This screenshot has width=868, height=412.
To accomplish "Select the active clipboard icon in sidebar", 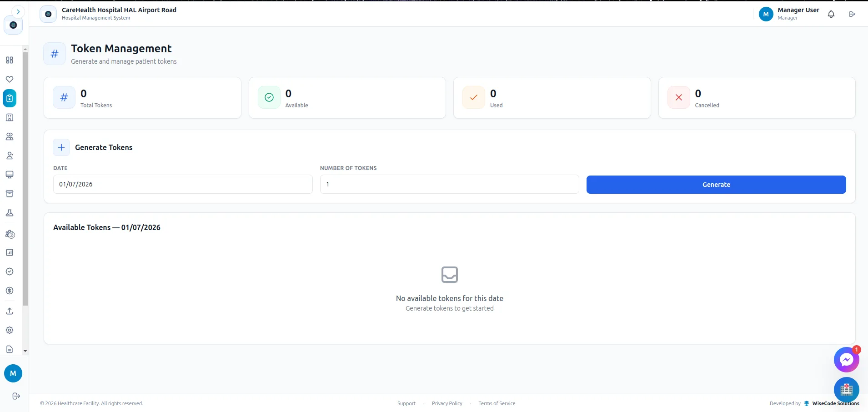I will [10, 98].
